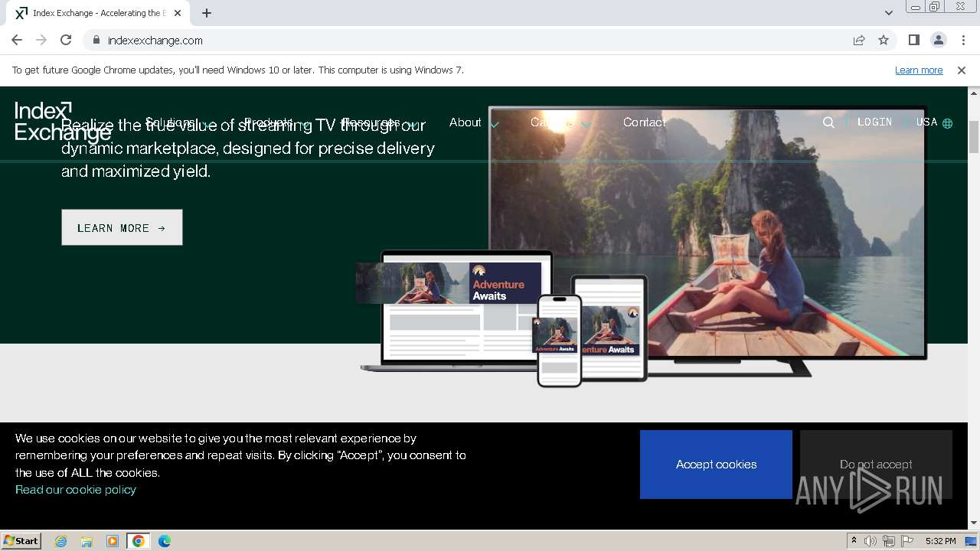Screen dimensions: 980x551
Task: Launch Windows Media Player from the taskbar
Action: [x=113, y=541]
